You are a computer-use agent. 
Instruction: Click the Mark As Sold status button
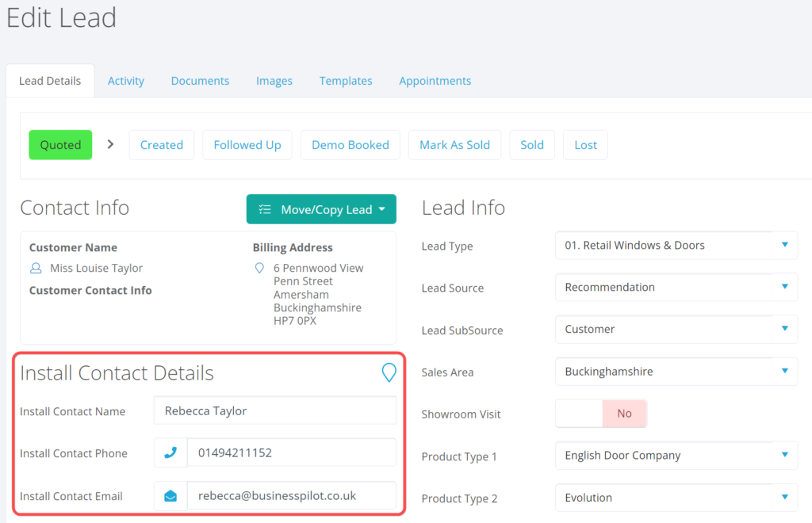pos(454,145)
